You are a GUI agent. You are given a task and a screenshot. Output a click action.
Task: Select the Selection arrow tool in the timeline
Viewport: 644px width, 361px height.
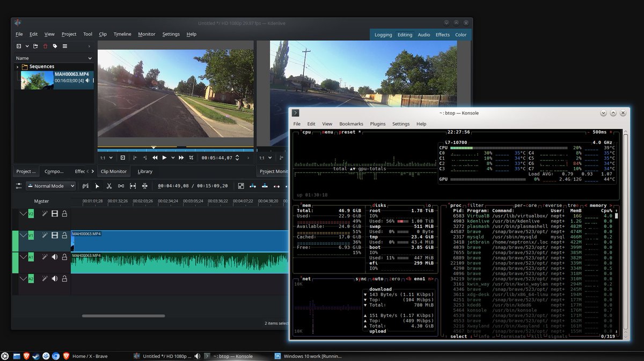pos(97,186)
